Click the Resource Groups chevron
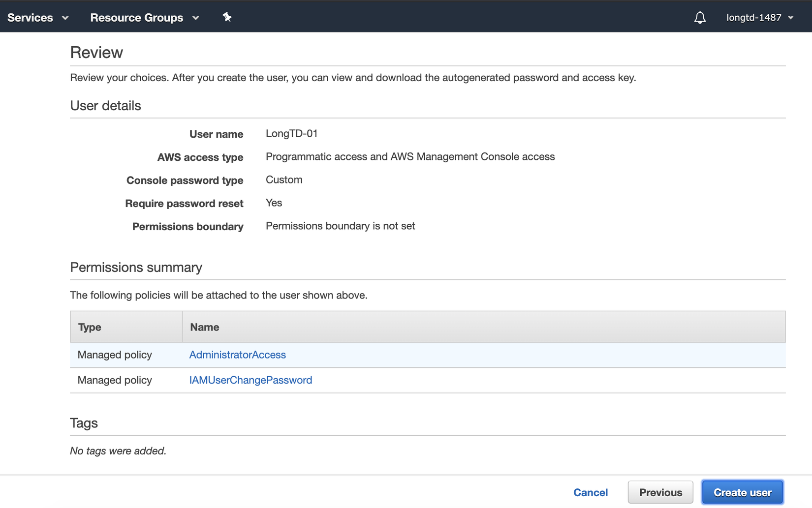812x508 pixels. (196, 18)
